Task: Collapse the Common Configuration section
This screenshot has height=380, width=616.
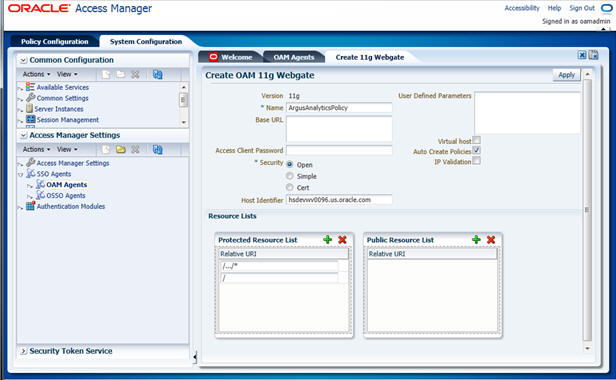Action: [24, 60]
